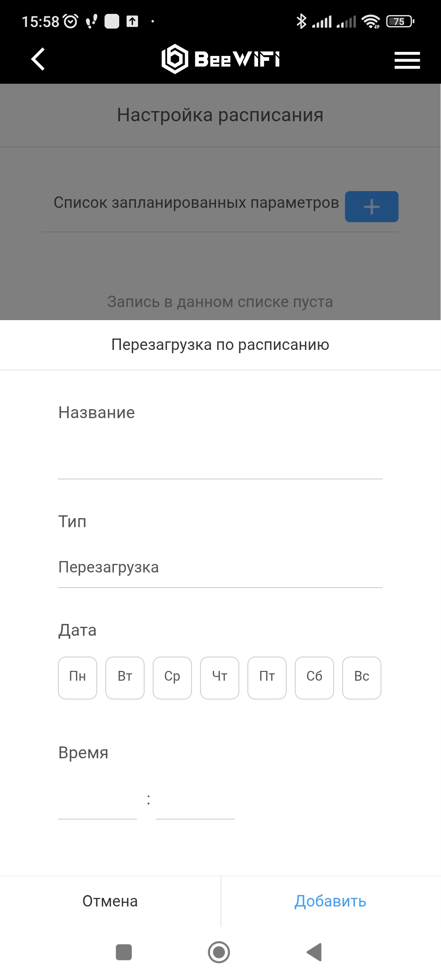Select the Чт day button

coord(220,678)
